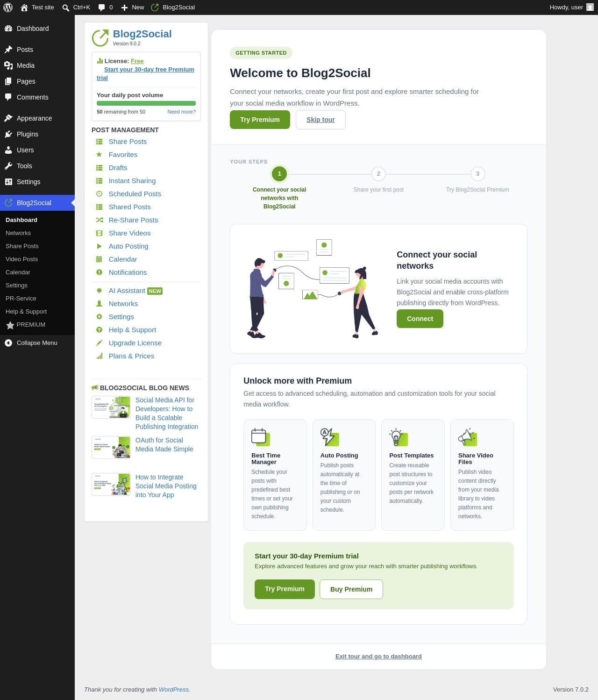Click the Free license link
Screen dimensions: 598x700
[x=137, y=61]
